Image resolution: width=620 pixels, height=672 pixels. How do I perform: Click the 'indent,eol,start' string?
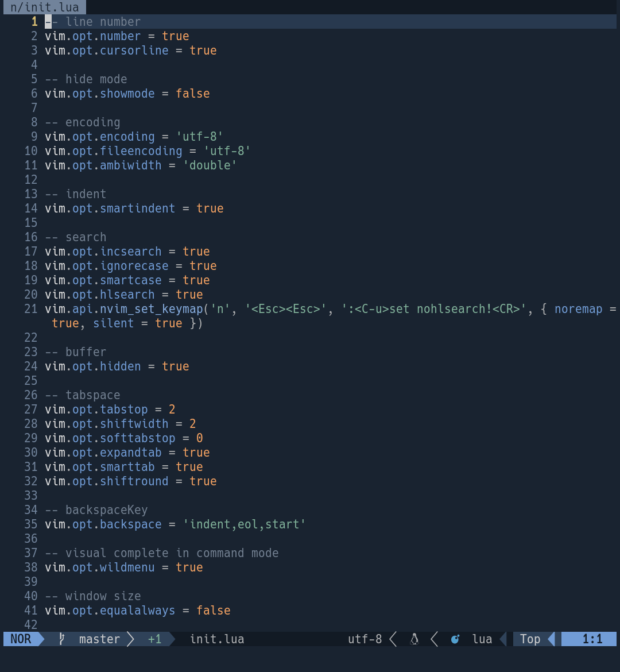pyautogui.click(x=244, y=524)
